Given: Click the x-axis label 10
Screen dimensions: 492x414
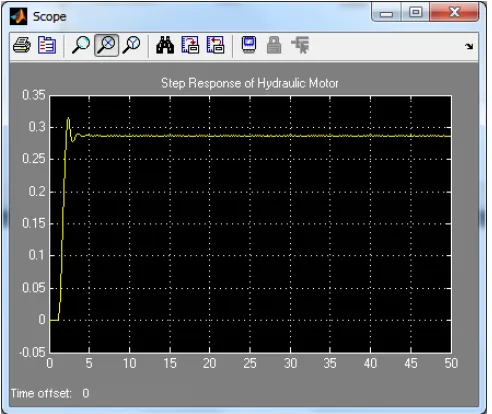Looking at the screenshot, I should click(129, 363).
